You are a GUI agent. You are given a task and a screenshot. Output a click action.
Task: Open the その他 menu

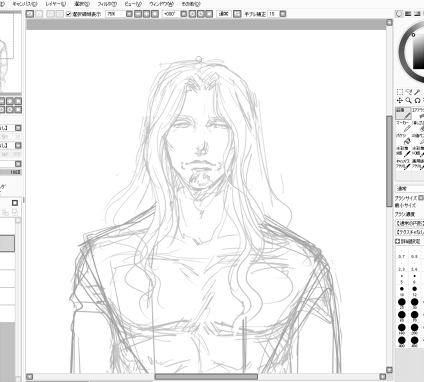coord(191,4)
